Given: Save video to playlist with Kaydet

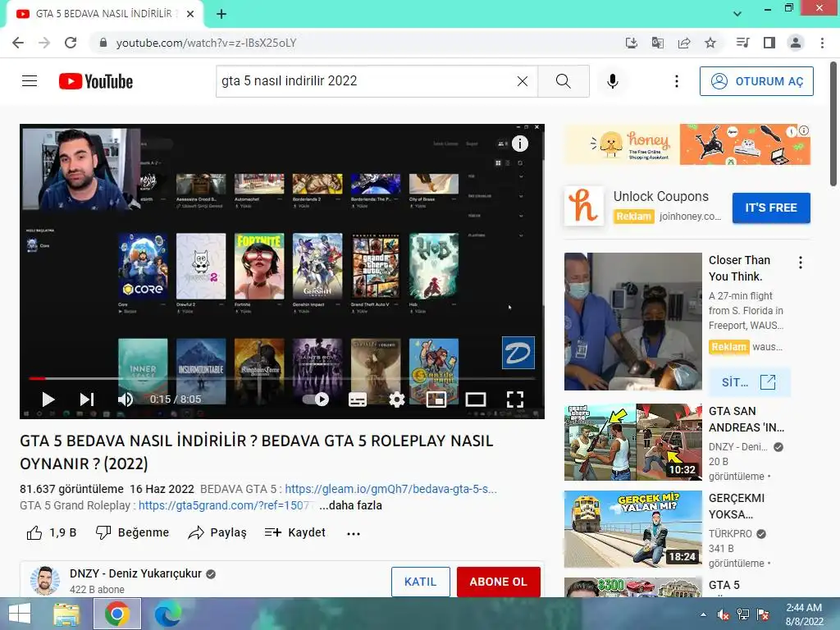Looking at the screenshot, I should [295, 532].
